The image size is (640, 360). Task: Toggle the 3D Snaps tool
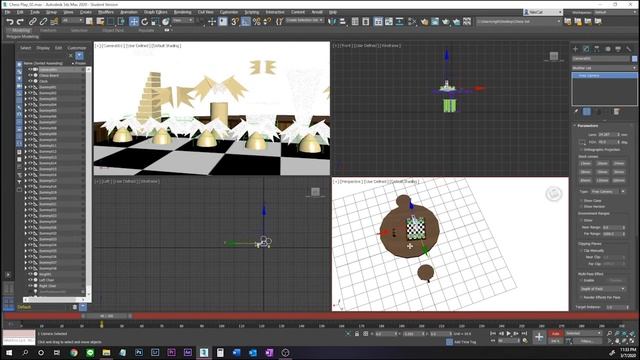click(x=235, y=22)
